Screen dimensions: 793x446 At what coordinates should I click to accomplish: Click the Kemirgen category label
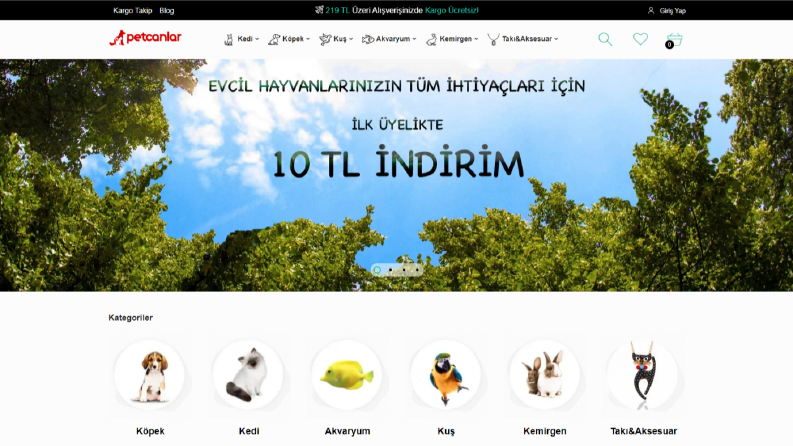click(545, 431)
